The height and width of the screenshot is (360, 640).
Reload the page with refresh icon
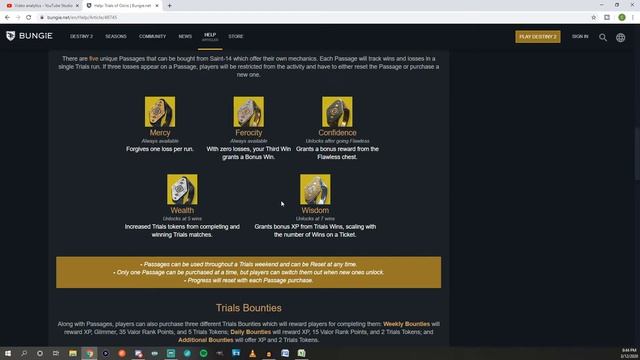tap(29, 18)
